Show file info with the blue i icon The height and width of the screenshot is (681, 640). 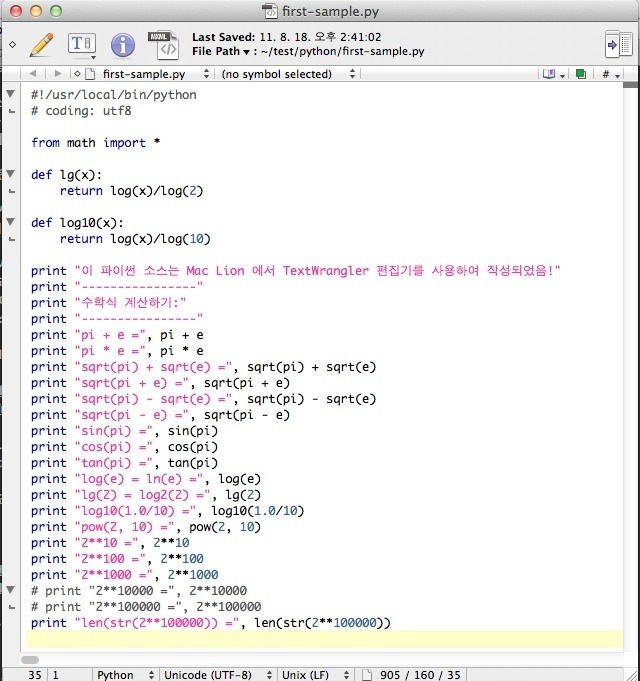123,45
